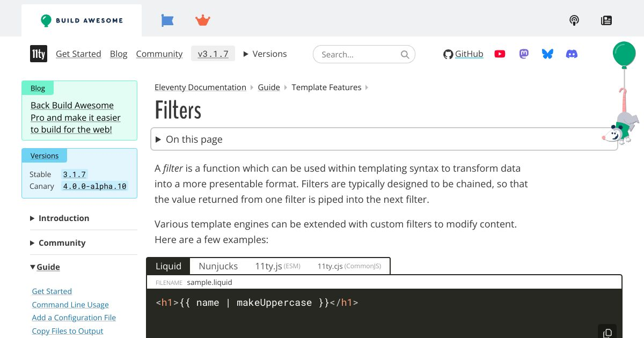
Task: Expand the Community sidebar section
Action: (58, 243)
